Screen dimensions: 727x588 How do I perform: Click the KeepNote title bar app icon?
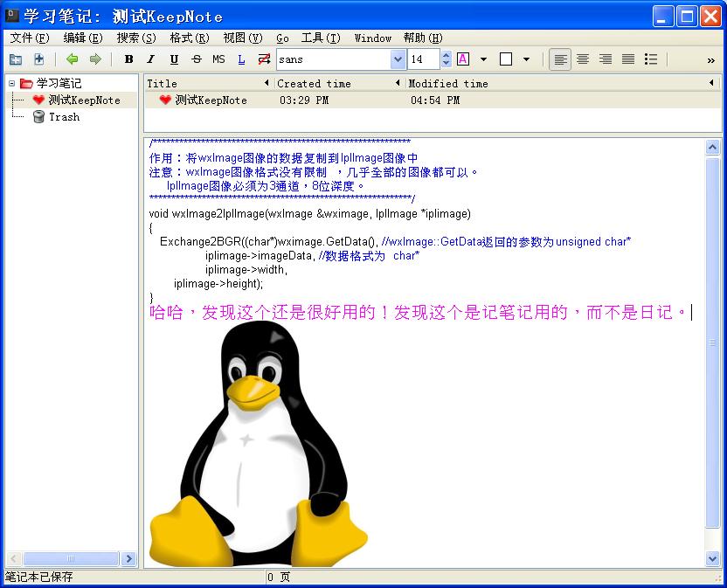click(12, 16)
